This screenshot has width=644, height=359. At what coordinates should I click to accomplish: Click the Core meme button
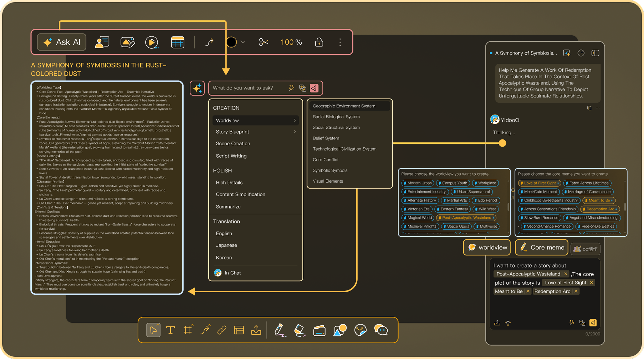pos(542,247)
